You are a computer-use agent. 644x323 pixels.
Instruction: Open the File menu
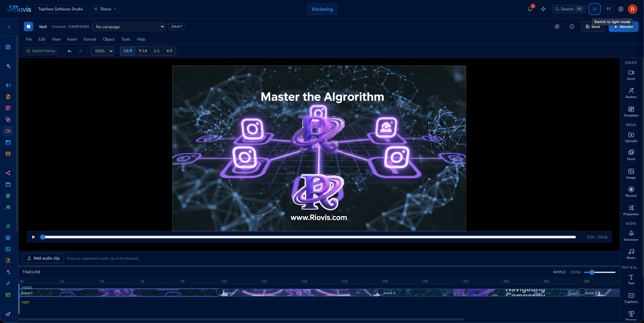(29, 39)
